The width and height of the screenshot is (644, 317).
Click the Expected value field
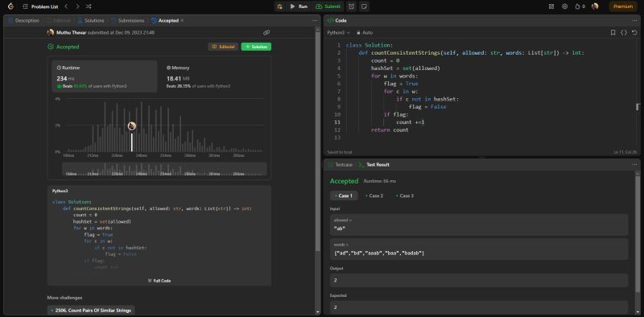[479, 307]
